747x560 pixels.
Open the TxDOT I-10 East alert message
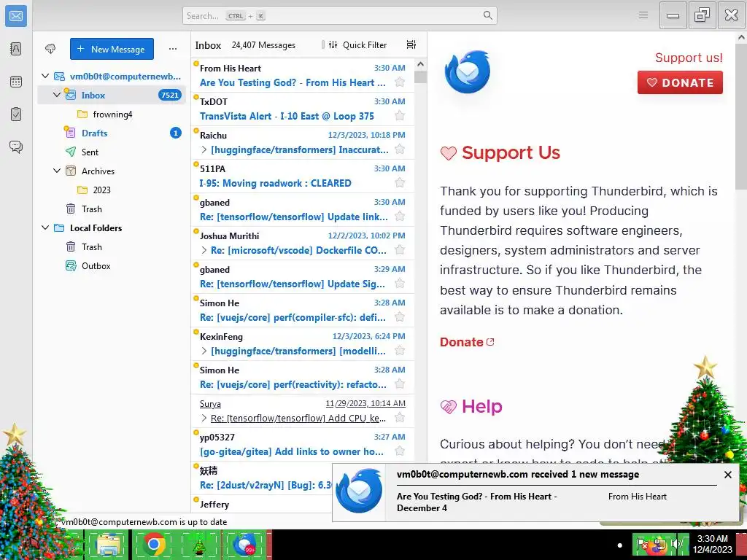coord(303,109)
